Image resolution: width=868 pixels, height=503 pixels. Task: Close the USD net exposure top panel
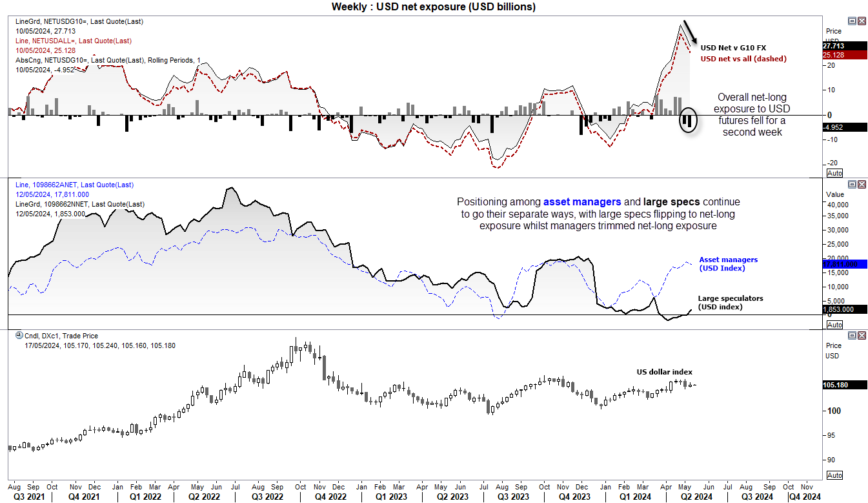[x=861, y=21]
